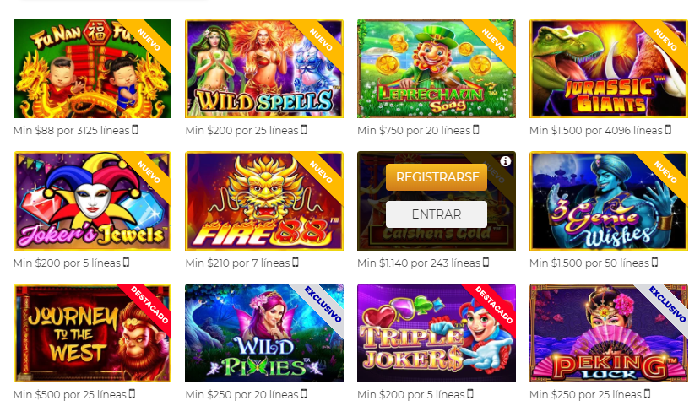Select the Triple Jokers game
694x404 pixels.
point(436,333)
